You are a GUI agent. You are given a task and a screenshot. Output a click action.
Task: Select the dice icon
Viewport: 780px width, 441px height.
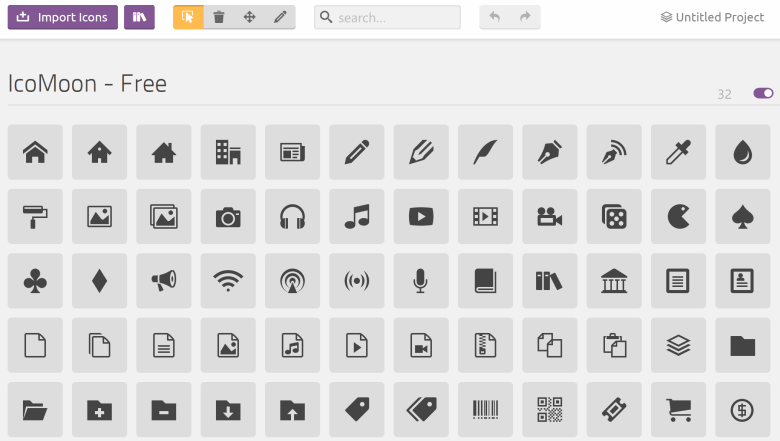tap(614, 216)
